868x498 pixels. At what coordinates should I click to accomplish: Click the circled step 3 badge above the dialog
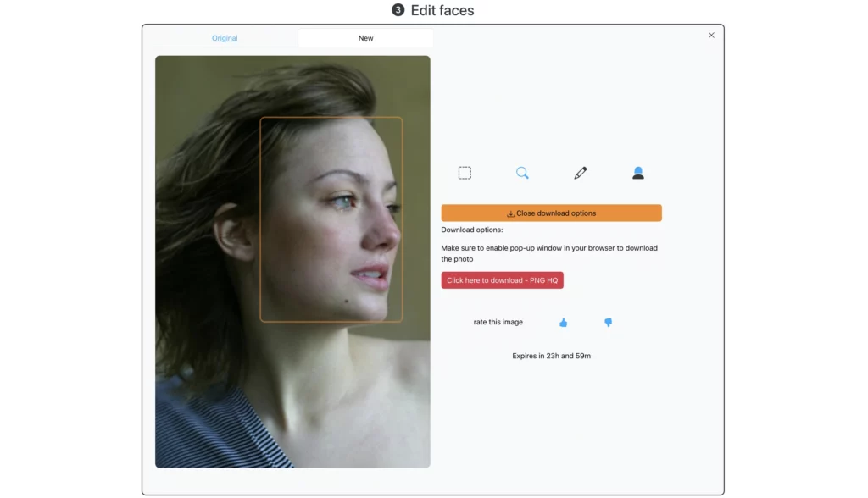point(398,10)
